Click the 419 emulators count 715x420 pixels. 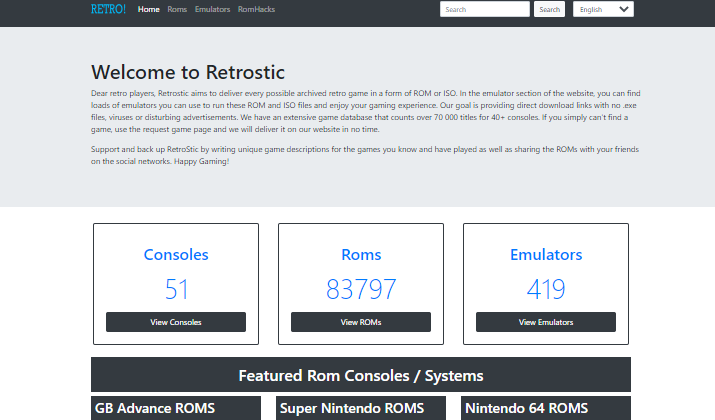546,289
